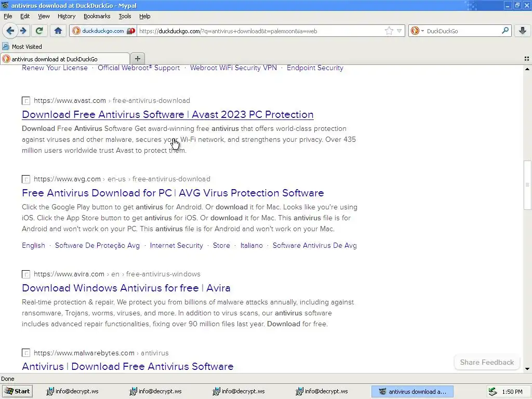
Task: Open the URL history dropdown arrow
Action: coord(400,31)
